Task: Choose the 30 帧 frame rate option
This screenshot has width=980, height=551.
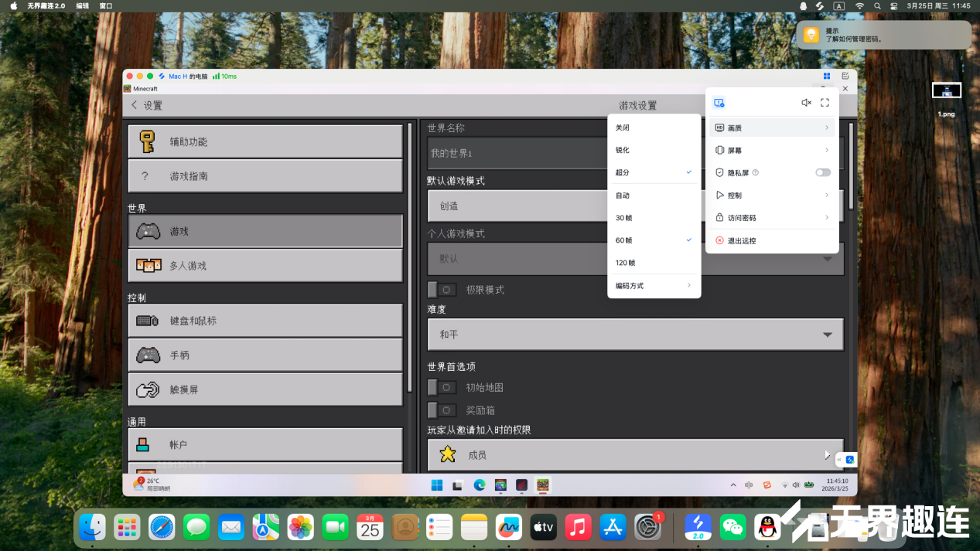Action: [654, 218]
